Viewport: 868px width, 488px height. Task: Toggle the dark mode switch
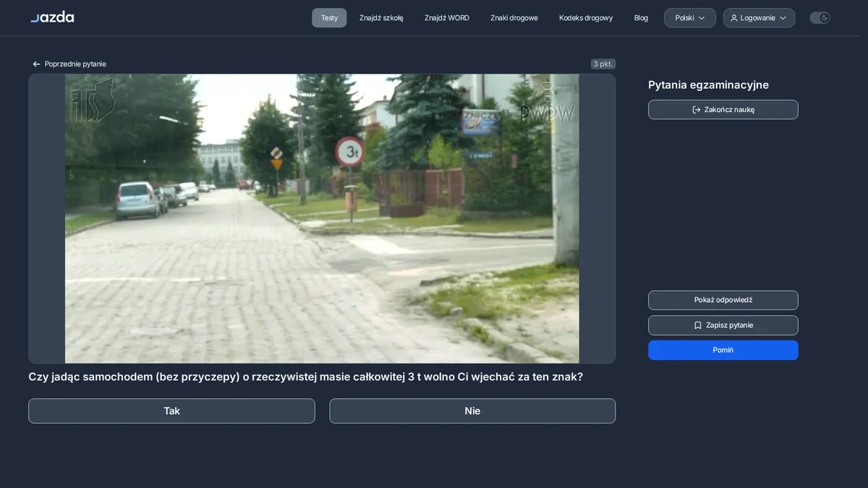pos(820,18)
